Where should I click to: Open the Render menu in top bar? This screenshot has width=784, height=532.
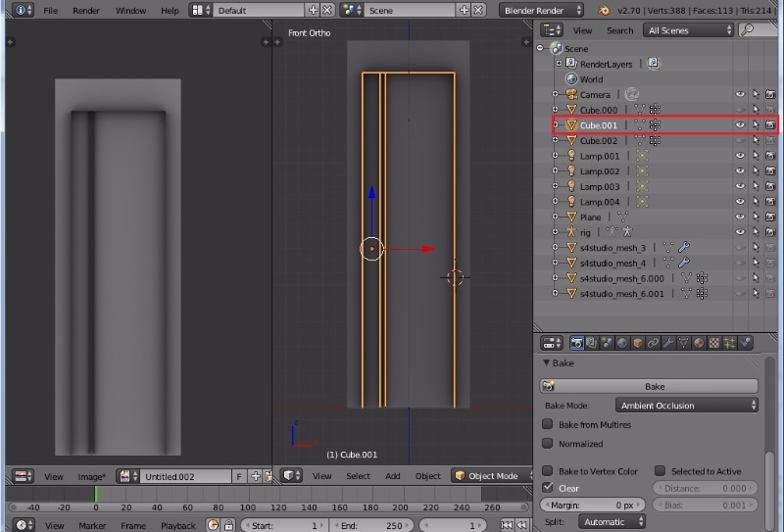tap(86, 10)
